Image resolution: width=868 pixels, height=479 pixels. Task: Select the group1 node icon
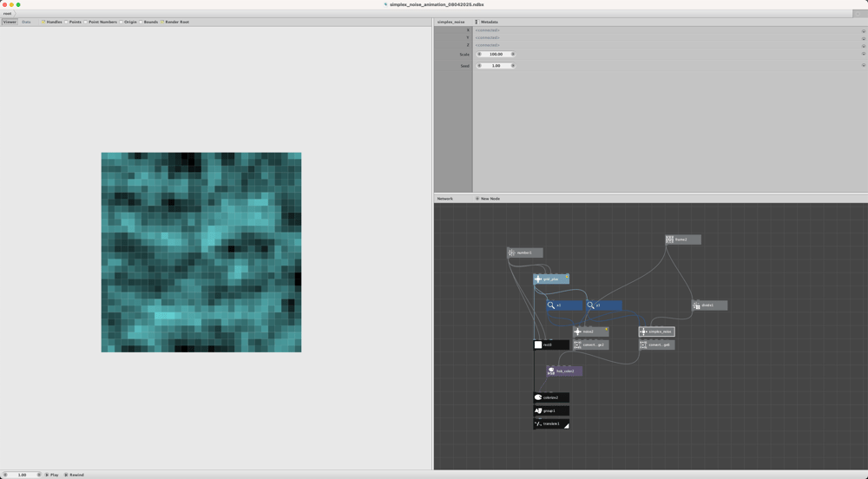click(538, 411)
